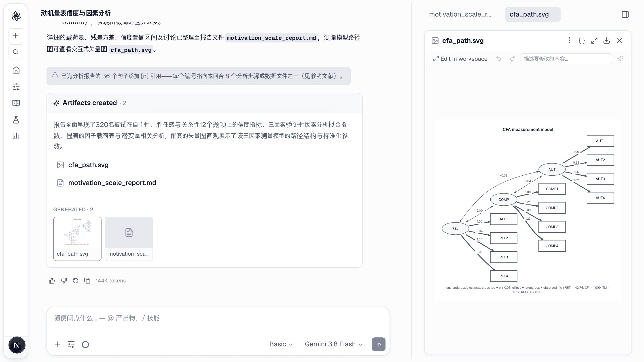Open the search icon in sidebar
The width and height of the screenshot is (644, 362).
pos(16,52)
